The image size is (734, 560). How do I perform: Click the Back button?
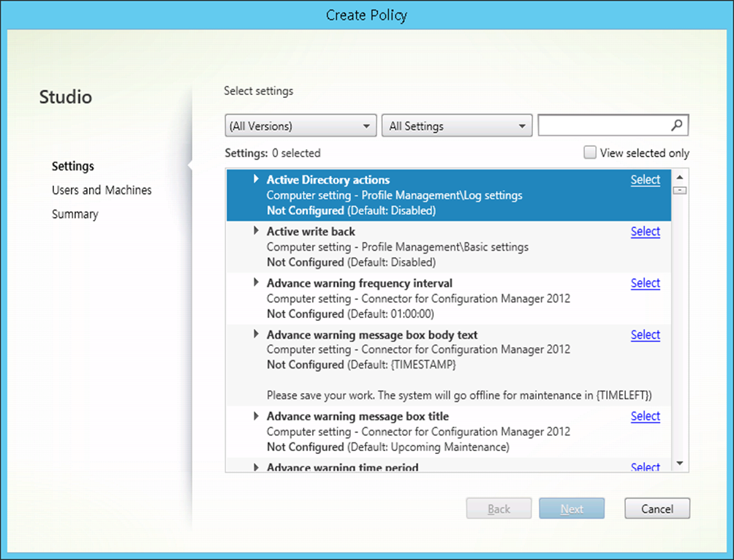point(499,509)
